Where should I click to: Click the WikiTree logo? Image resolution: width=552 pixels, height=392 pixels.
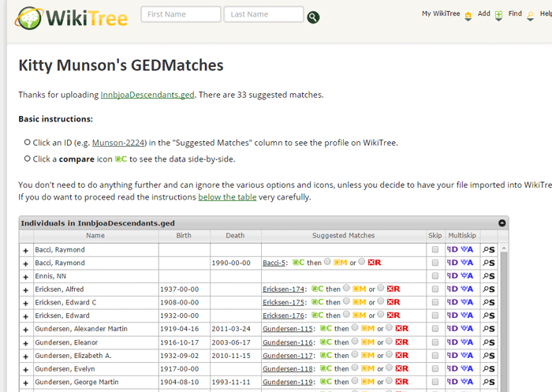(x=71, y=17)
